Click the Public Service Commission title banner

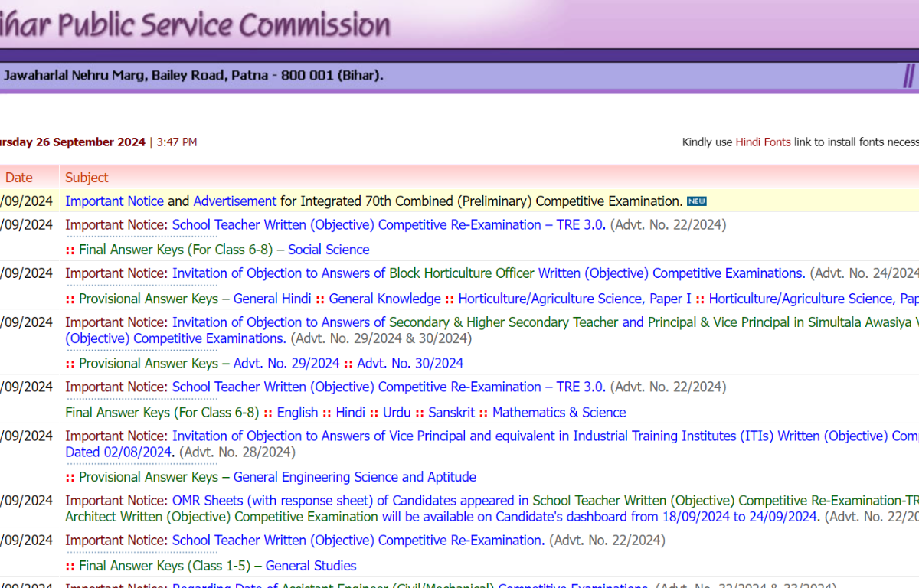click(195, 24)
